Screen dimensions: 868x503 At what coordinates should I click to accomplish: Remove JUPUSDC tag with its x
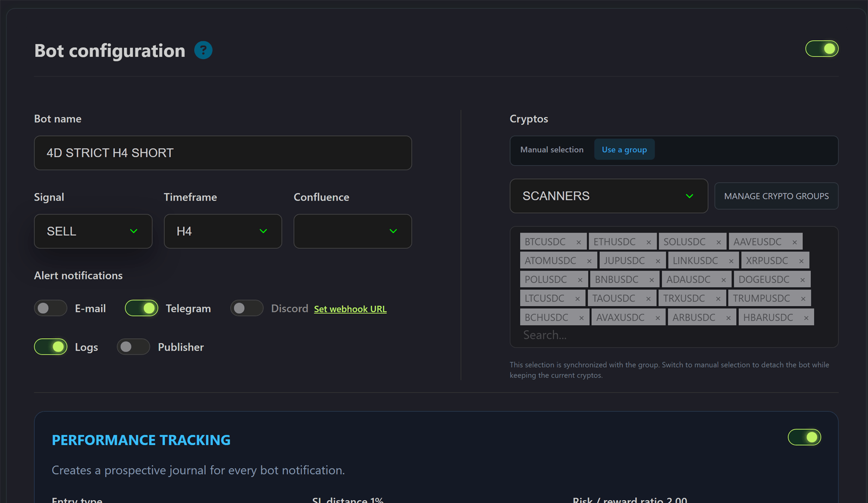[658, 261]
